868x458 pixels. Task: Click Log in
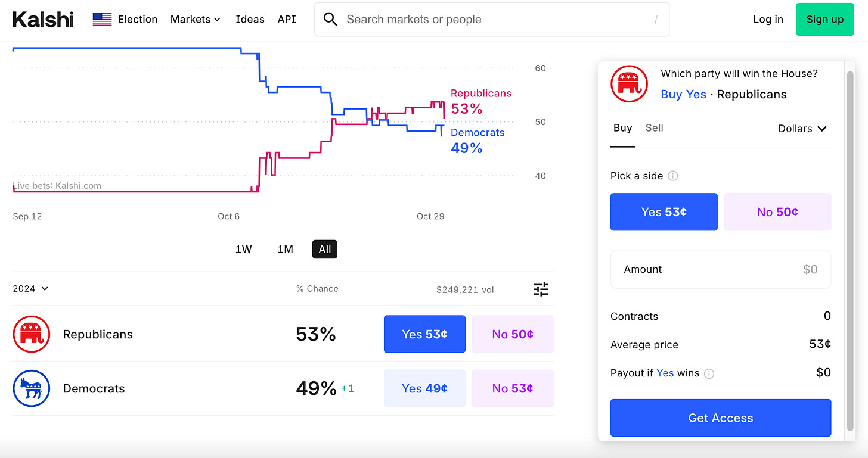click(768, 20)
